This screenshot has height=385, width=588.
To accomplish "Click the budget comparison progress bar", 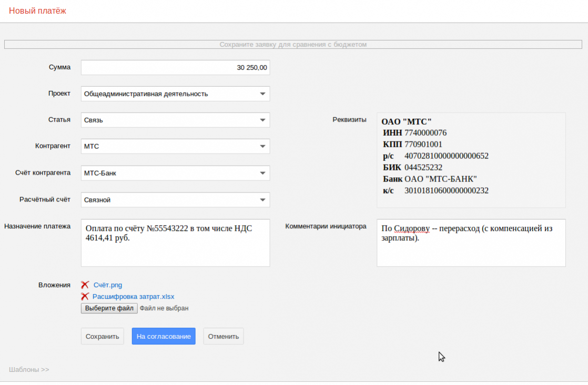I will tap(293, 45).
